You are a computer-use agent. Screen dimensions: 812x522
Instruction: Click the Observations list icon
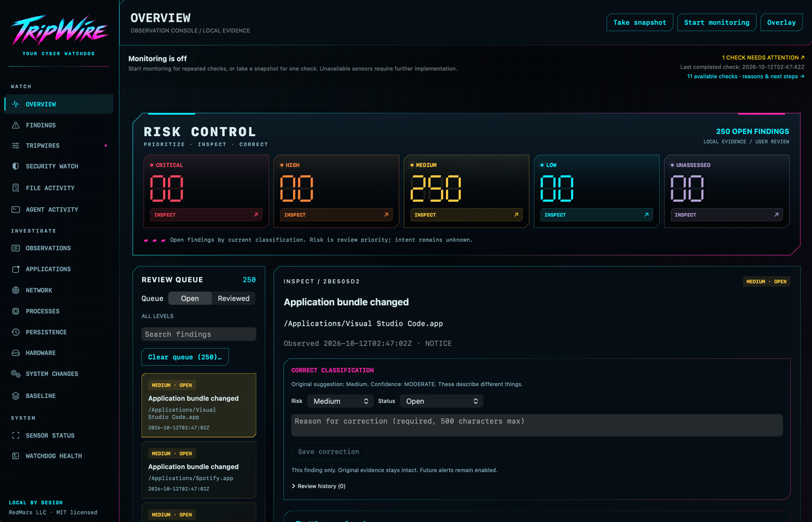point(16,248)
